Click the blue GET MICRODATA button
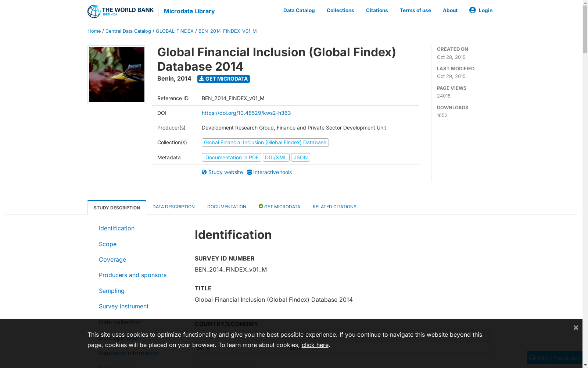The width and height of the screenshot is (588, 368). 223,79
